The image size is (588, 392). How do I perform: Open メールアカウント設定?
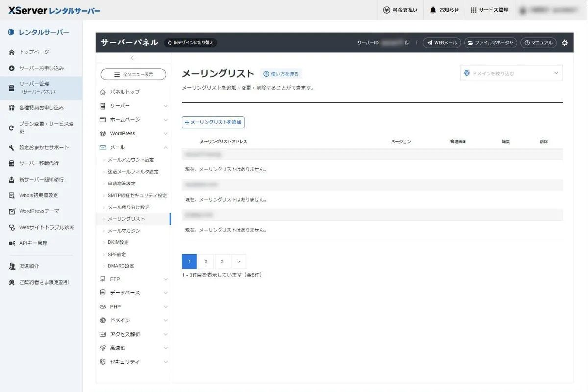[130, 160]
